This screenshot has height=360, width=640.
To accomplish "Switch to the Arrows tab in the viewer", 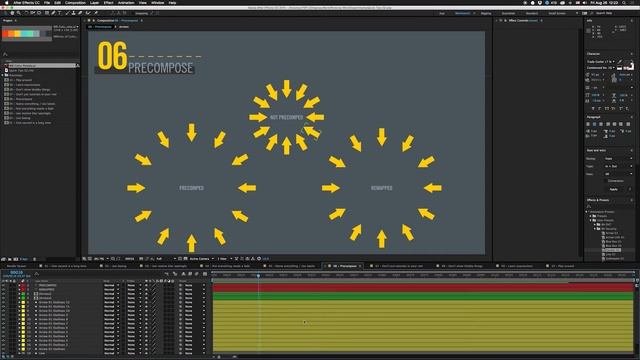I will [x=124, y=27].
